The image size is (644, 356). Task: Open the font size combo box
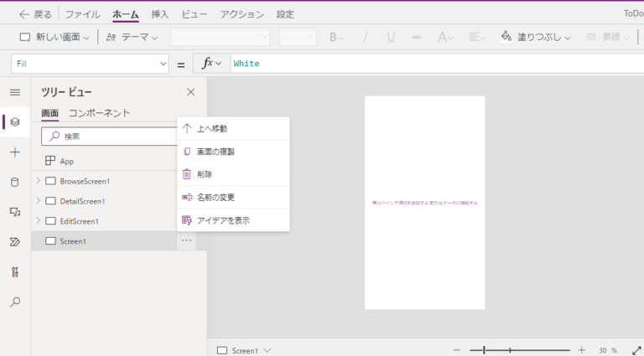click(x=298, y=38)
